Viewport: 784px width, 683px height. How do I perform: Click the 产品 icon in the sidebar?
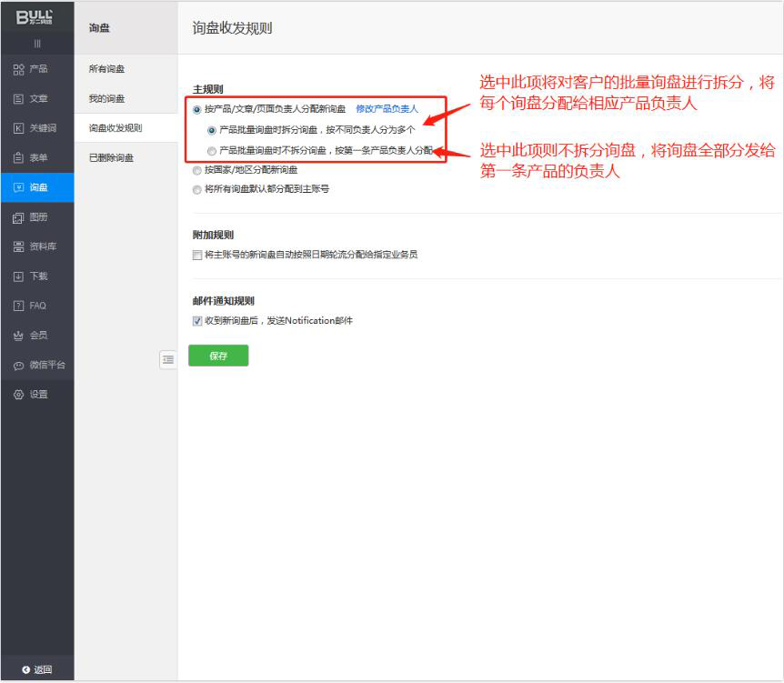pyautogui.click(x=18, y=69)
